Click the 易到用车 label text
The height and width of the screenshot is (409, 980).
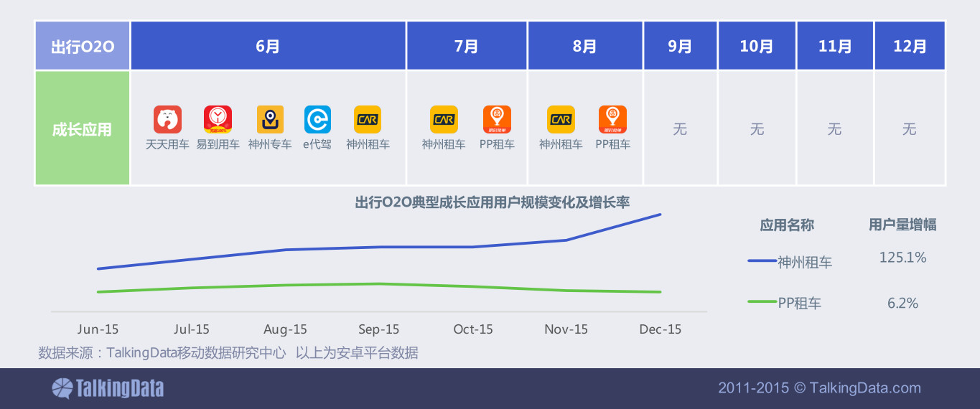(x=218, y=144)
